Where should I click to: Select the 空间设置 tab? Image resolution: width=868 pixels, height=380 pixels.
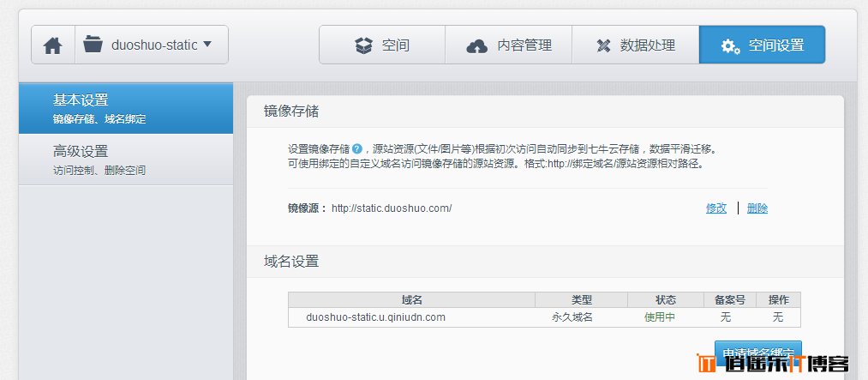click(763, 45)
